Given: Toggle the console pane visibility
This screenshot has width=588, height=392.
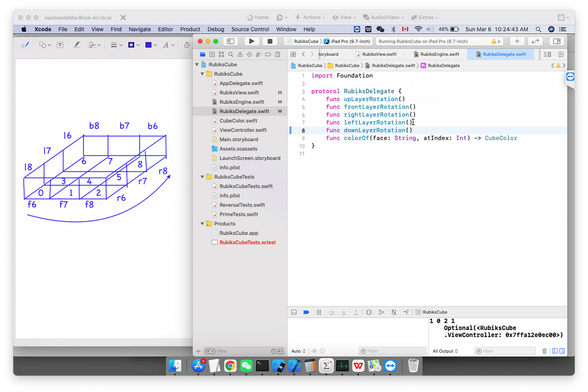Looking at the screenshot, I should pos(562,351).
